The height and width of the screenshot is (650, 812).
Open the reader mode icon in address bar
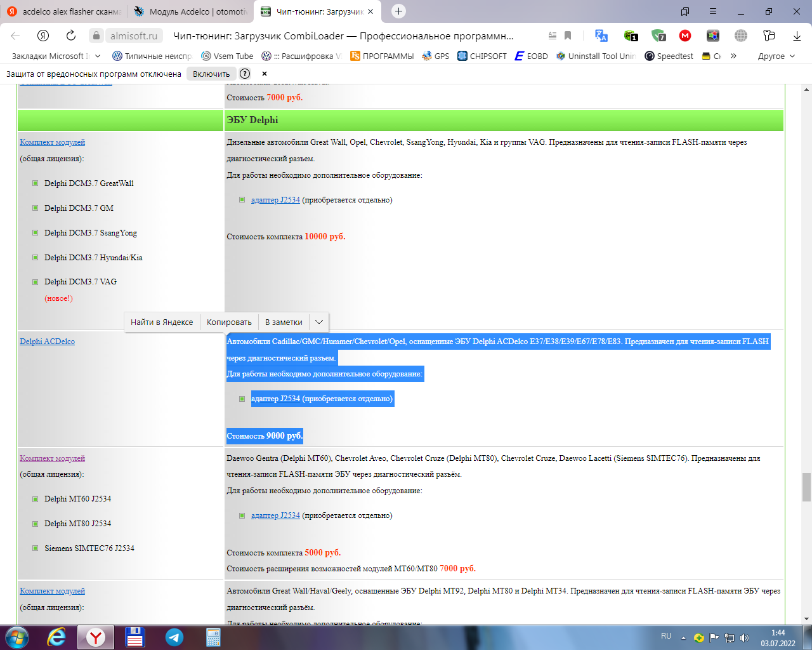(552, 36)
